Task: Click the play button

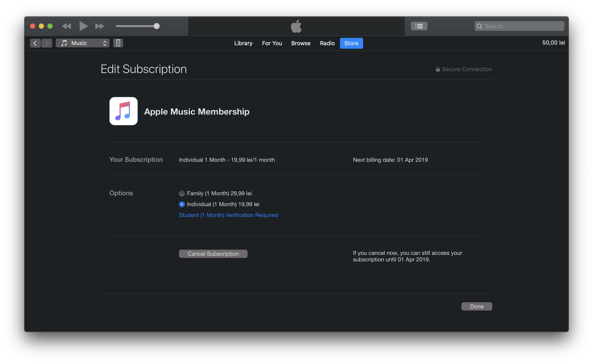Action: [x=83, y=26]
